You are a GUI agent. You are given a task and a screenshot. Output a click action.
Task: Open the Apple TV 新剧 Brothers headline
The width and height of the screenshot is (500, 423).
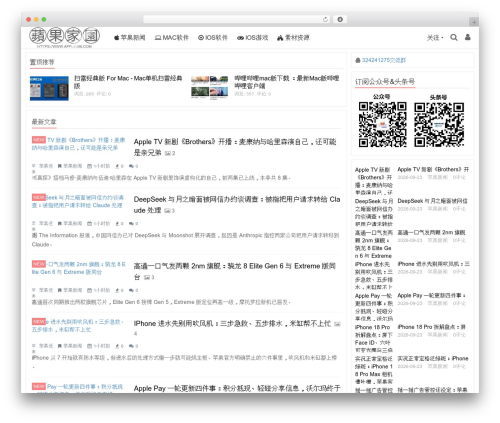tap(235, 147)
